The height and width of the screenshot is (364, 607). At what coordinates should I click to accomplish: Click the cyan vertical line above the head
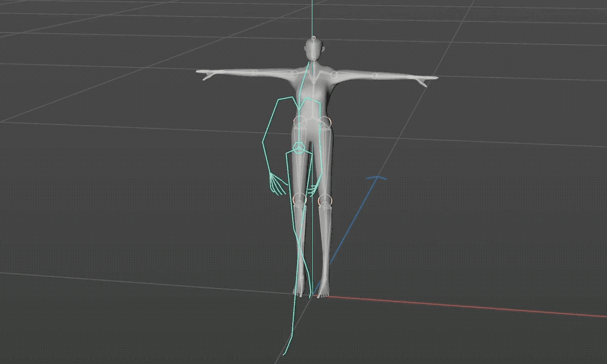click(312, 15)
